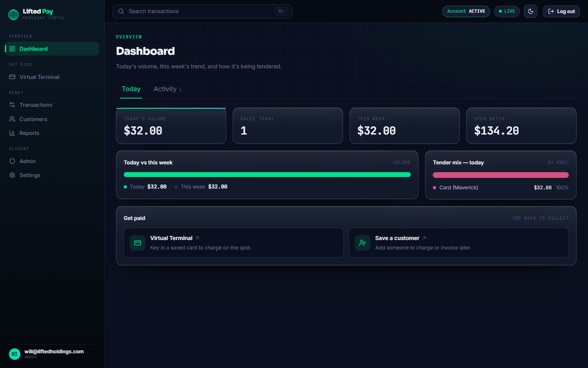The height and width of the screenshot is (368, 588).
Task: Click the add-person icon in Get paid
Action: tap(363, 243)
